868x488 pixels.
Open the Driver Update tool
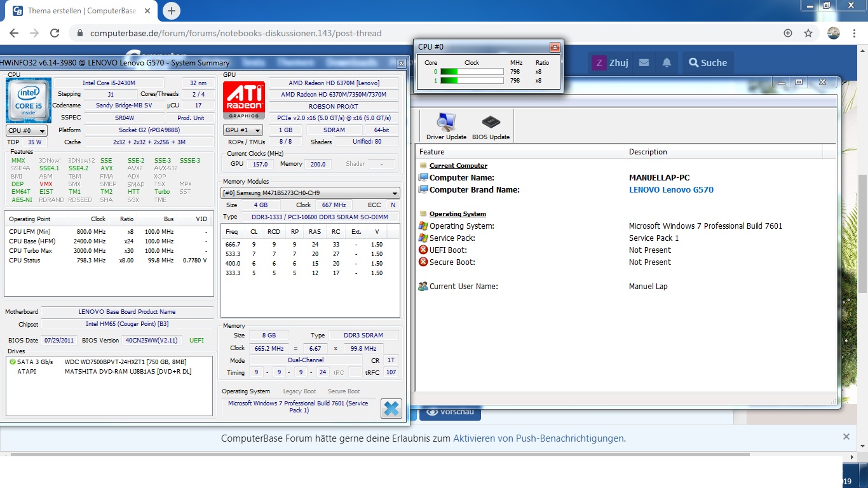[446, 126]
